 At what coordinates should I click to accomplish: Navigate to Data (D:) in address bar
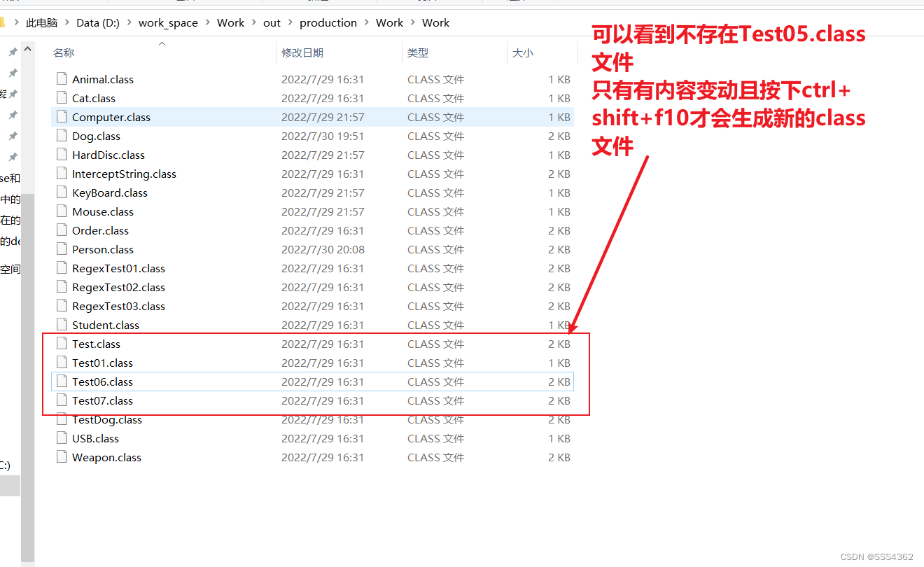(98, 22)
